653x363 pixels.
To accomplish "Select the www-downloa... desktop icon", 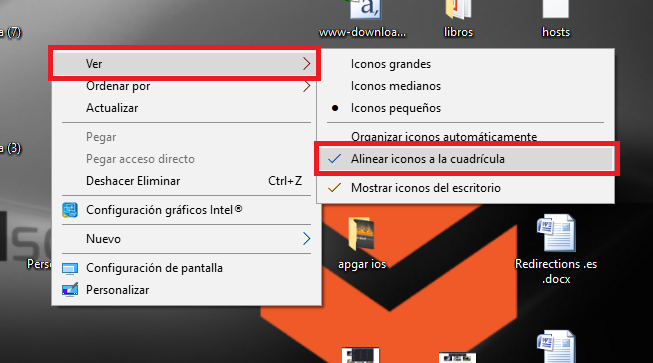I will pos(362,20).
